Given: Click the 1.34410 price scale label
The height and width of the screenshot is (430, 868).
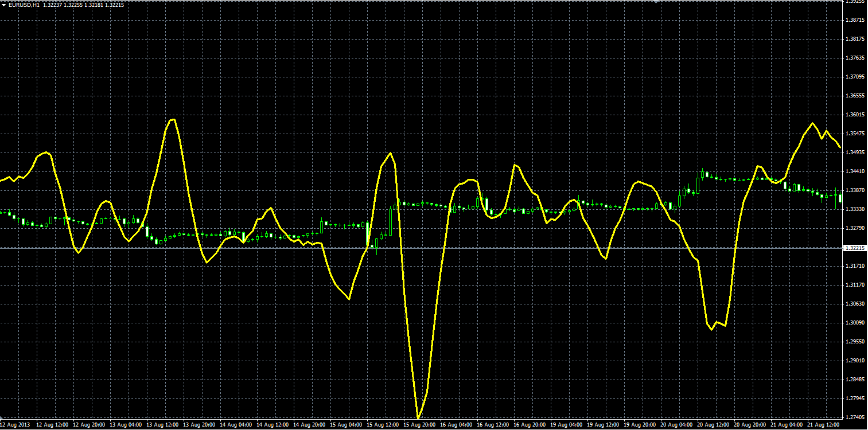Looking at the screenshot, I should coord(855,171).
